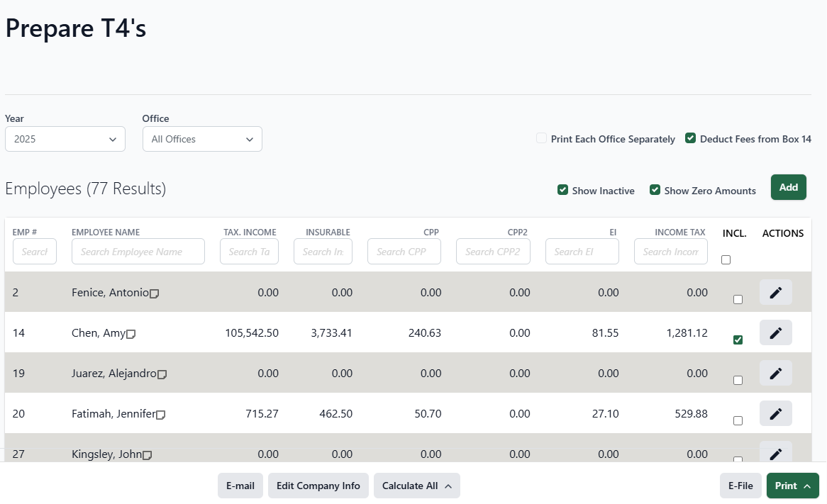
Task: Toggle the Show Inactive checkbox
Action: pos(562,190)
